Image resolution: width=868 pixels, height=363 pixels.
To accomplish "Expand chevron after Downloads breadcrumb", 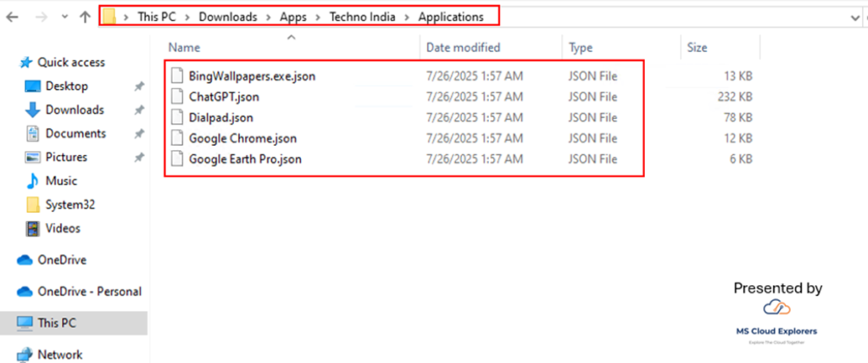I will [x=269, y=17].
